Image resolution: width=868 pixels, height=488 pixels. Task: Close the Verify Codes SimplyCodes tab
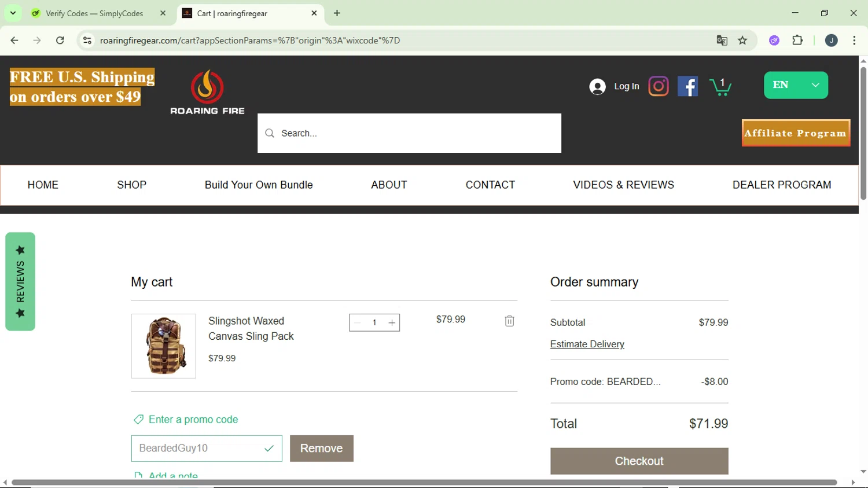pyautogui.click(x=163, y=13)
